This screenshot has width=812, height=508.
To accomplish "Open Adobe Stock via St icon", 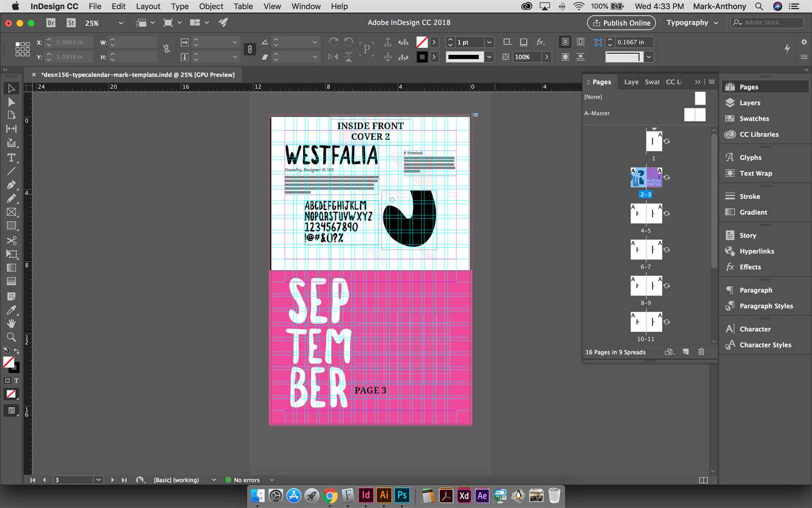I will 71,23.
